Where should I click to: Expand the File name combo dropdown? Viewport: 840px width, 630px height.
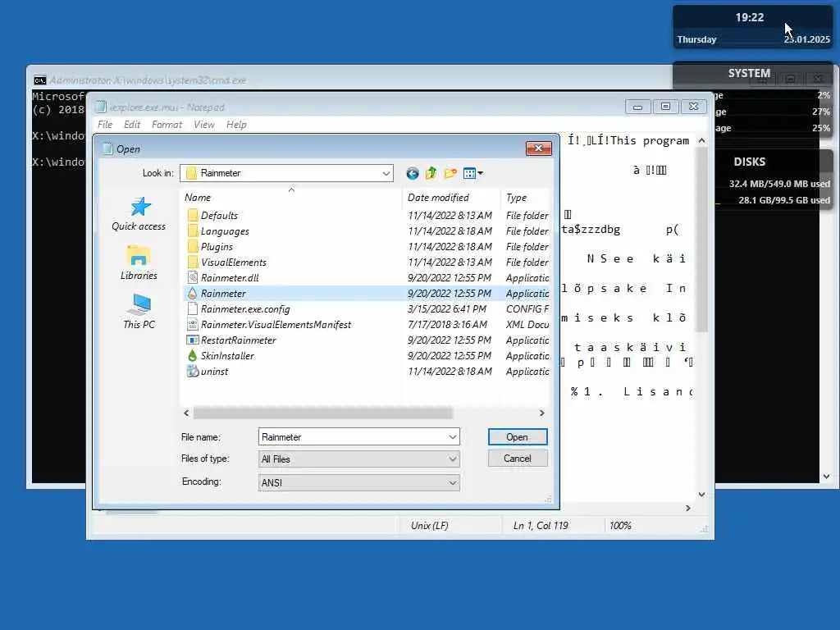453,437
